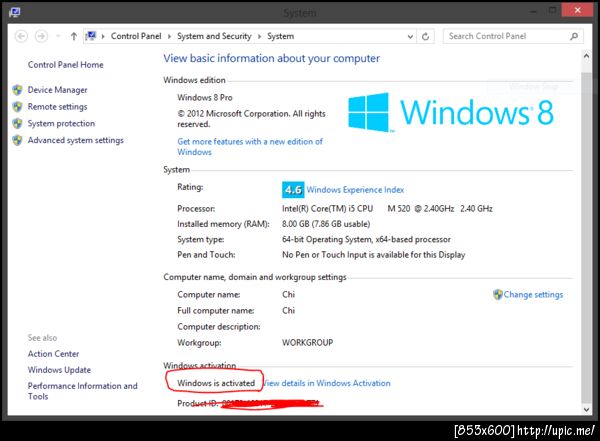Open Device Manager
Image resolution: width=600 pixels, height=441 pixels.
click(x=57, y=90)
